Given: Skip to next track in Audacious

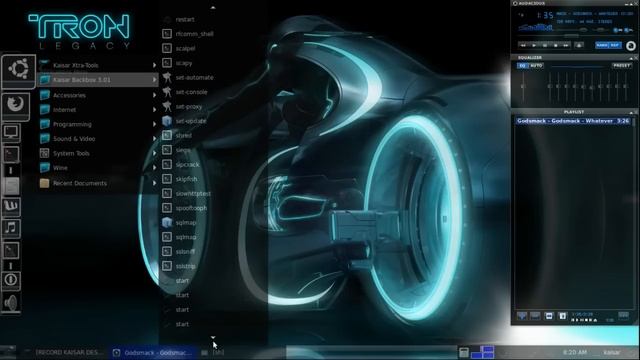Looking at the screenshot, I should (566, 45).
